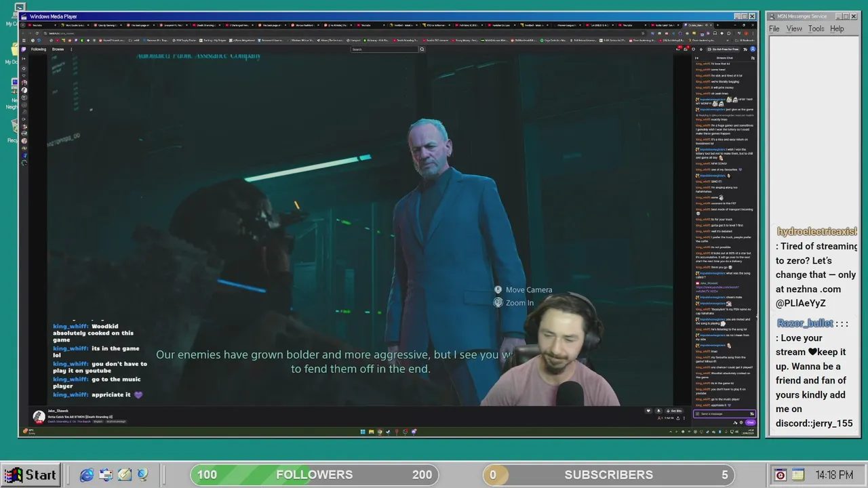Open the chat community users icon
Screen dimensions: 868x488
tap(753, 58)
